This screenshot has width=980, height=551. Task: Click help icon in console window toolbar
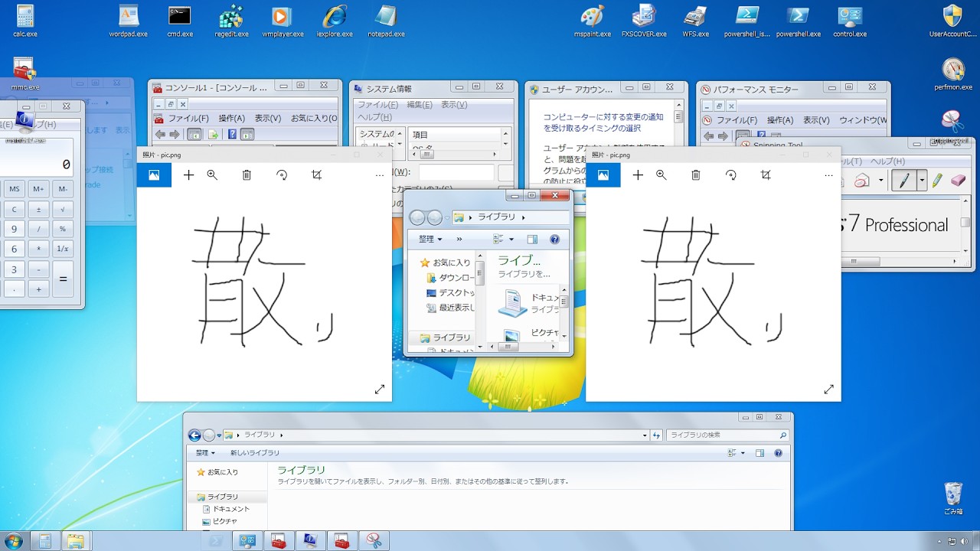(230, 135)
